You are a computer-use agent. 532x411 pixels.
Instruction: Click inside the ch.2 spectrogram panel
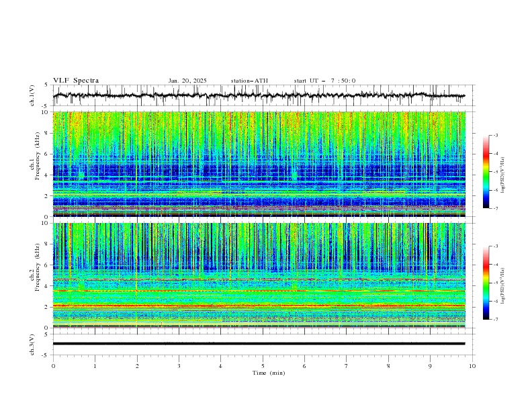pos(259,275)
